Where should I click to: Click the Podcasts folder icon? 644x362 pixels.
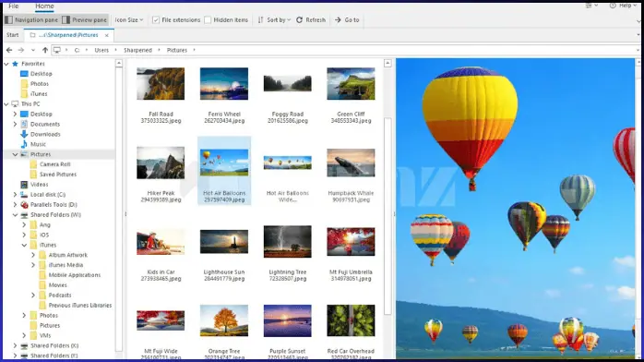pos(42,295)
